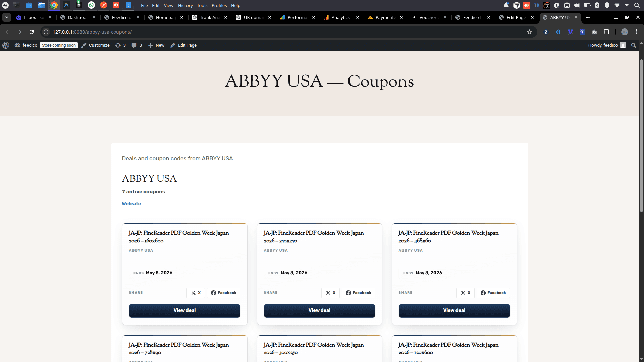
Task: Click Edit Page in the admin bar
Action: [183, 45]
